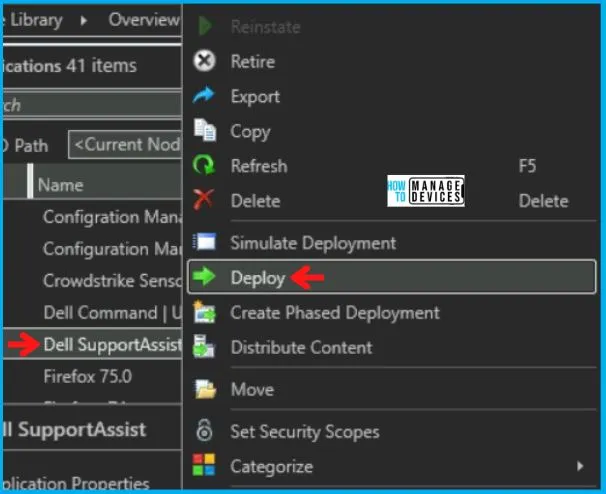Click the Retire X icon
The width and height of the screenshot is (606, 494).
point(204,61)
